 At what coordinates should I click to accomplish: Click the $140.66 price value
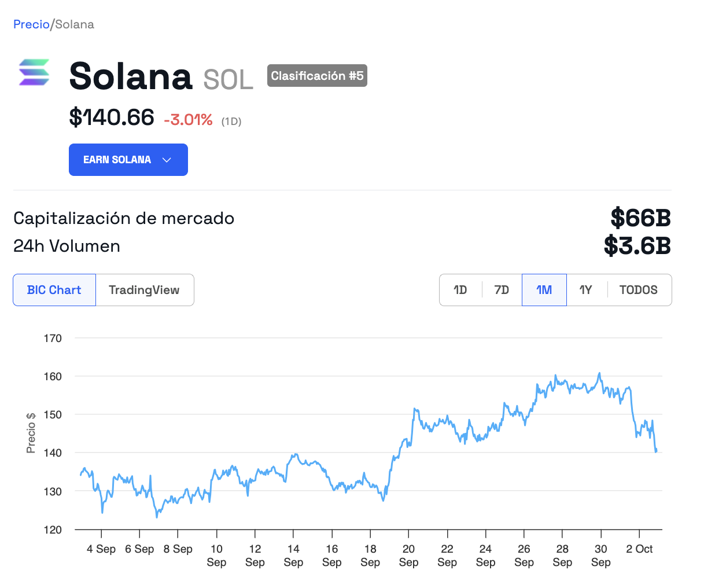tap(112, 117)
